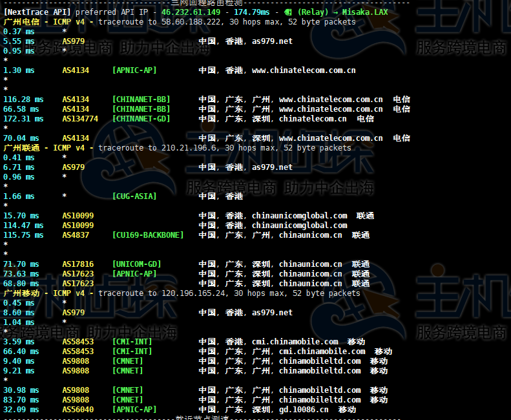Click the [CUG-ASIA] network tag
Screen dimensions: 511x420
134,196
